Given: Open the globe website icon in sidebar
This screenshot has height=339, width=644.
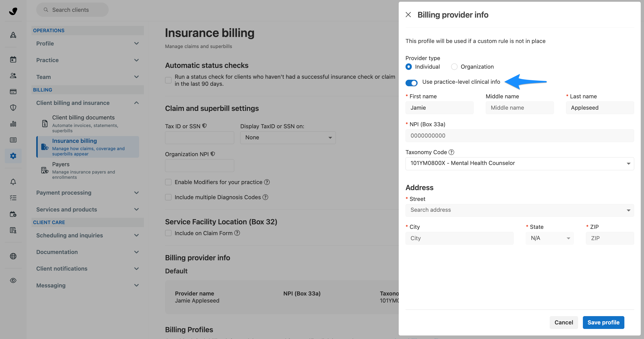Looking at the screenshot, I should 13,256.
